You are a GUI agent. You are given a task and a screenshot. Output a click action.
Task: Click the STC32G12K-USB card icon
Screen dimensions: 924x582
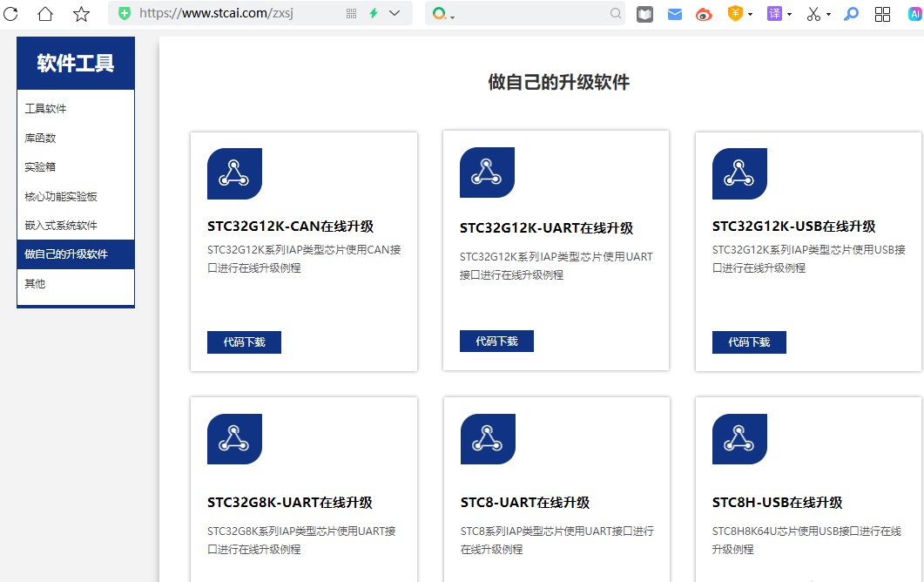point(739,173)
